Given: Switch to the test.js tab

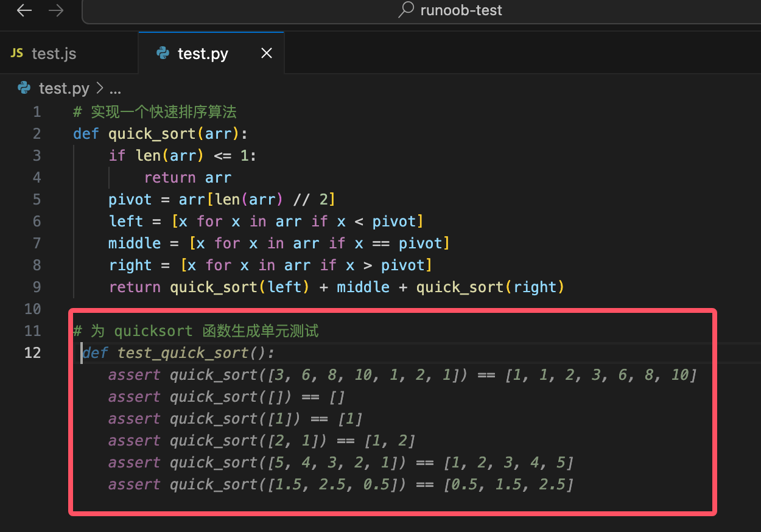Looking at the screenshot, I should [54, 54].
